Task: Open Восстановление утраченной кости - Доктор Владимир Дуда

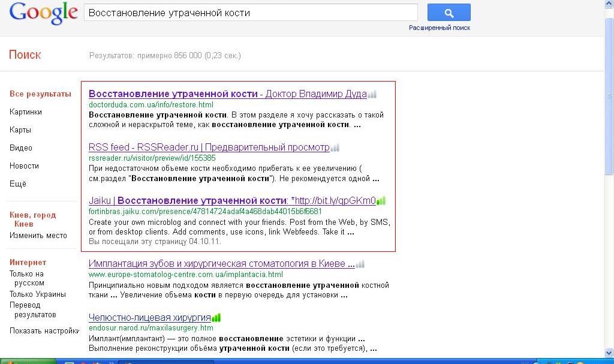Action: coord(227,94)
